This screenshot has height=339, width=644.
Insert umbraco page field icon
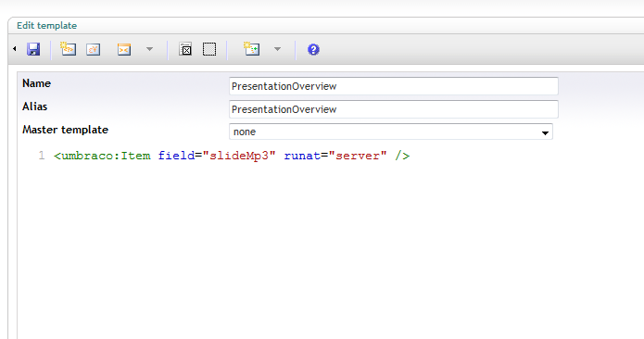[x=69, y=49]
